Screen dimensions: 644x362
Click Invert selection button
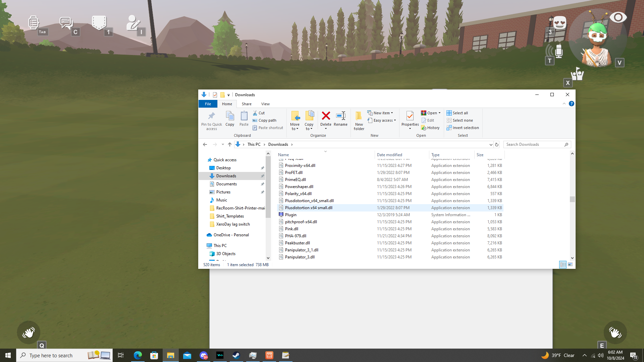pyautogui.click(x=465, y=128)
